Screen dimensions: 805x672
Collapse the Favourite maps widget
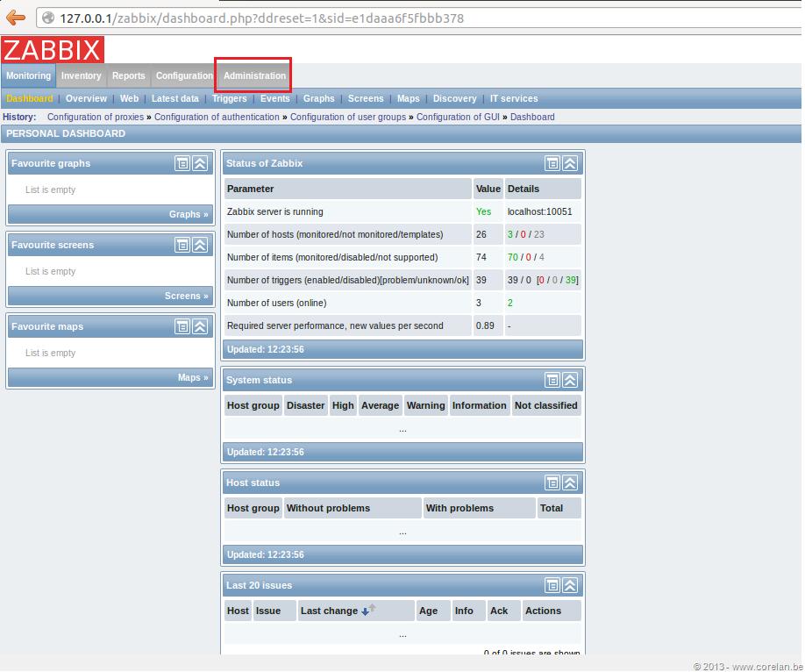coord(200,326)
